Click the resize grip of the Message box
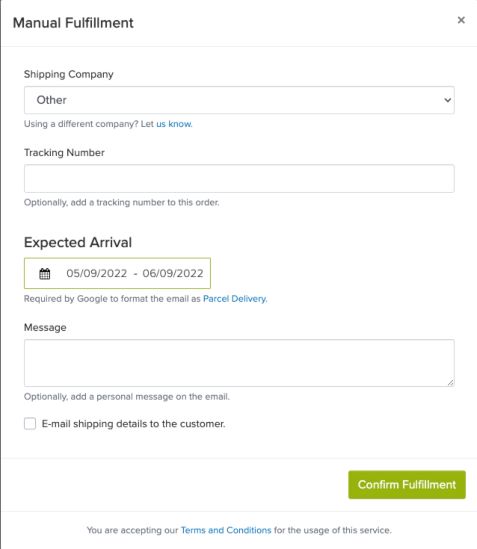This screenshot has height=549, width=477. click(450, 383)
